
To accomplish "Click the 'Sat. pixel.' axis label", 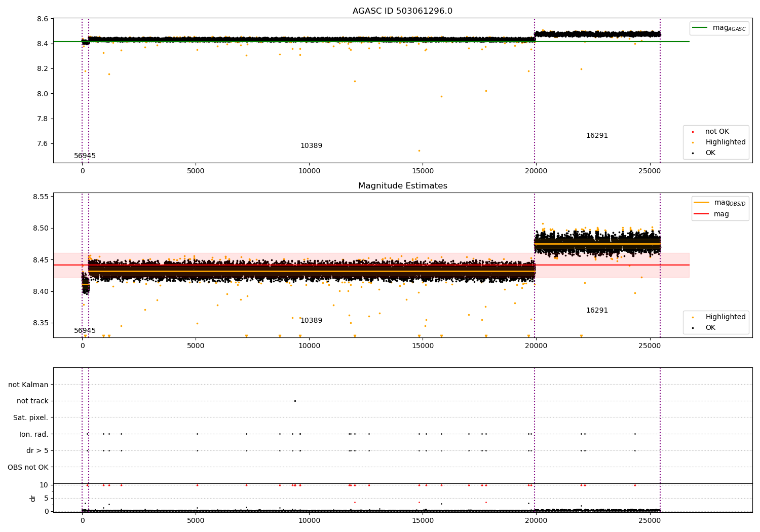I will (x=31, y=417).
